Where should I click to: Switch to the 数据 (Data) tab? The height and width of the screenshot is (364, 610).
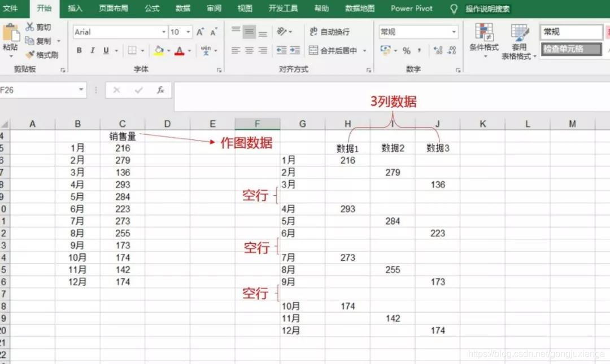pyautogui.click(x=182, y=8)
